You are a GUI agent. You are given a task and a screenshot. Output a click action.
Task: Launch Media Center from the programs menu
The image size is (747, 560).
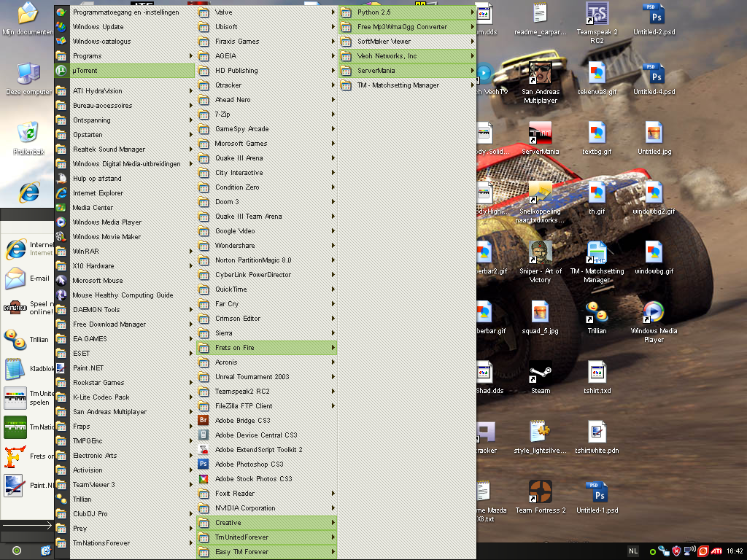click(124, 208)
